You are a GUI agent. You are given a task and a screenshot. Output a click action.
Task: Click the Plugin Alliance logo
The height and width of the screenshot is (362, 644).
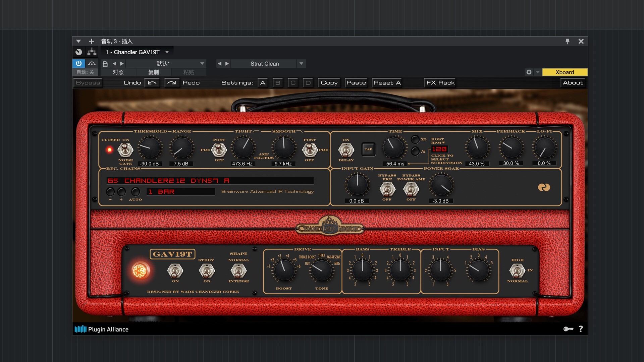pos(101,329)
